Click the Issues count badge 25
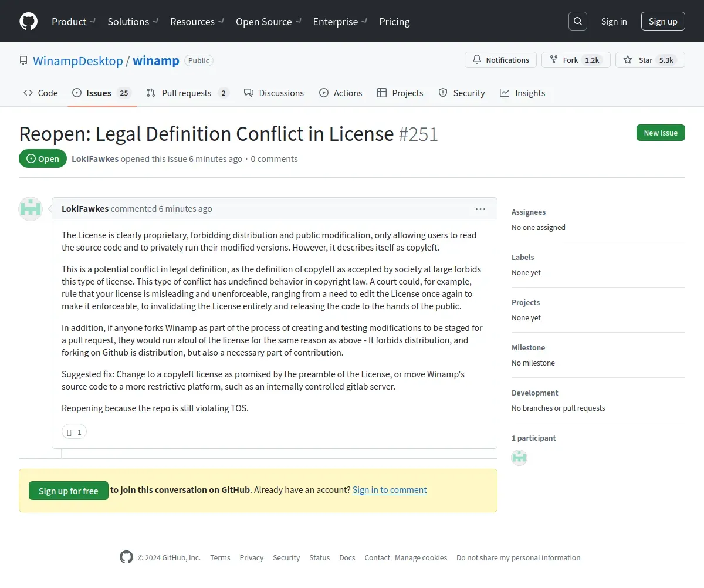 [123, 93]
